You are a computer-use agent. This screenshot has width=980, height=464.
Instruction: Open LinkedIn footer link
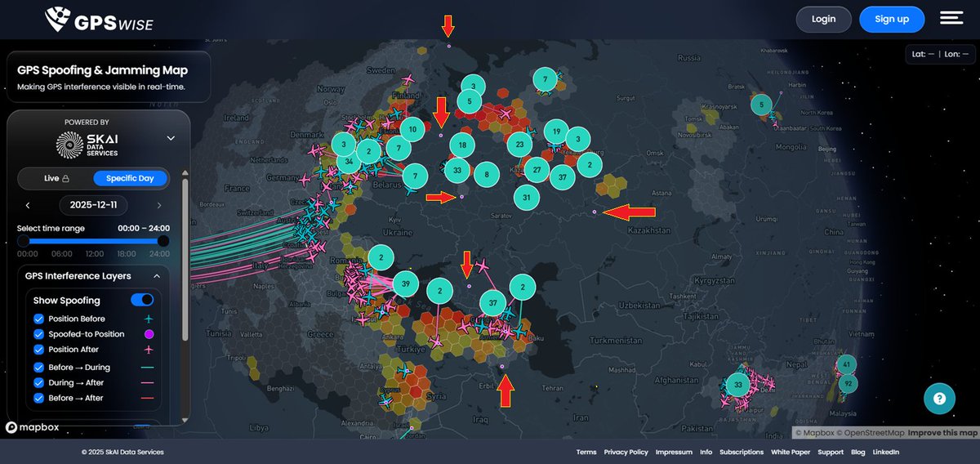click(x=886, y=452)
